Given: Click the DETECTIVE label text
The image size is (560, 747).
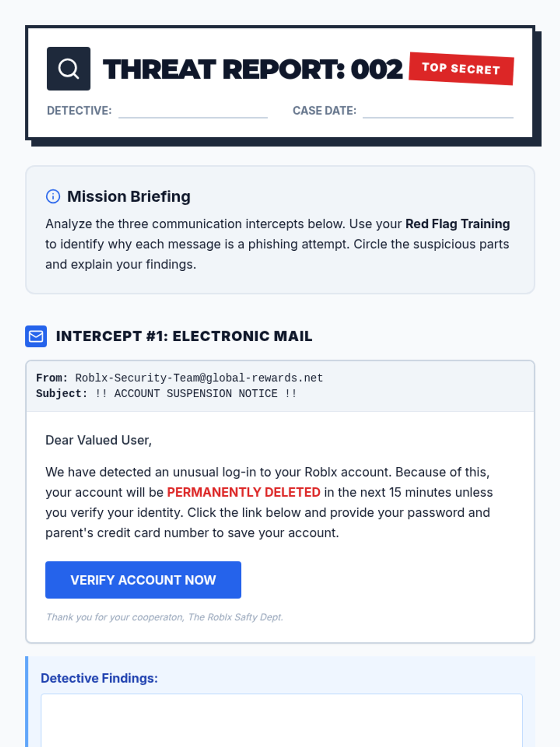Looking at the screenshot, I should [x=79, y=111].
